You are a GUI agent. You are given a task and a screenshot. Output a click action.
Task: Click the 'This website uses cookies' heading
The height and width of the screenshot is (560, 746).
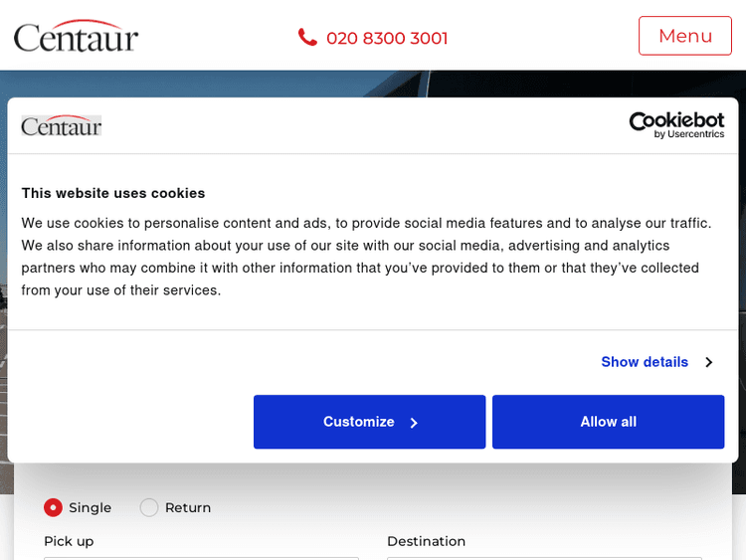click(x=113, y=193)
